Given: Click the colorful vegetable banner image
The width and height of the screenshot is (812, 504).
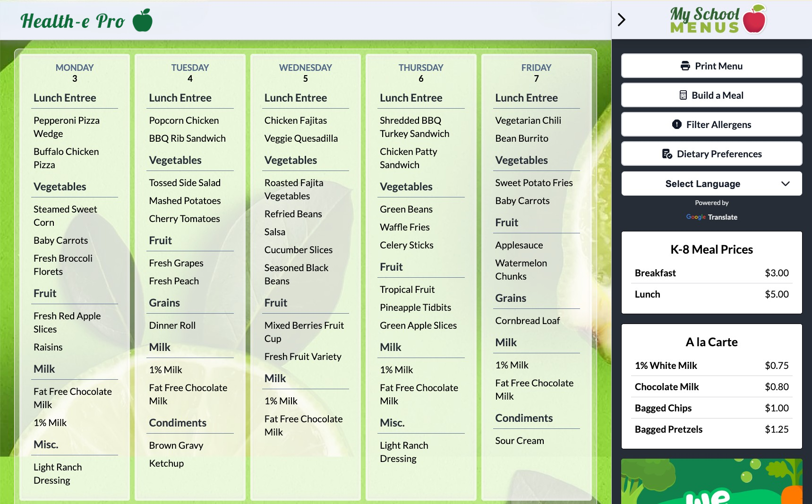Looking at the screenshot, I should click(x=711, y=481).
